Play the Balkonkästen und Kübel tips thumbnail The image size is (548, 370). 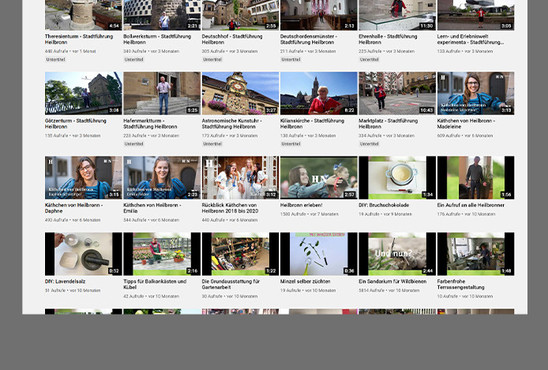tap(162, 254)
